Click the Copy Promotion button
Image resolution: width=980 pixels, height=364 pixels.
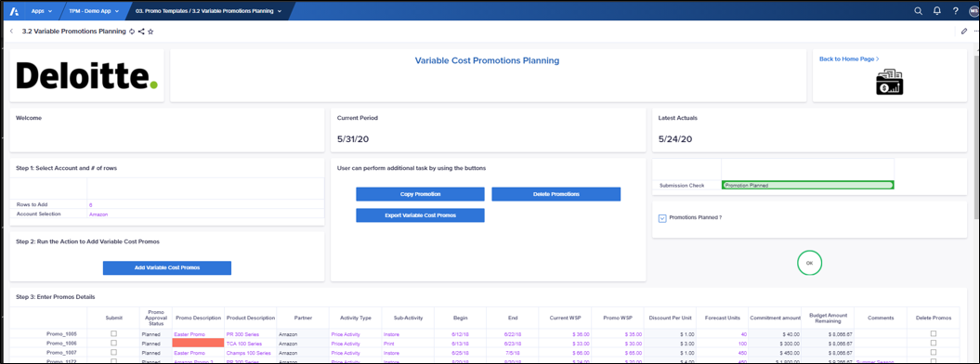pos(420,194)
